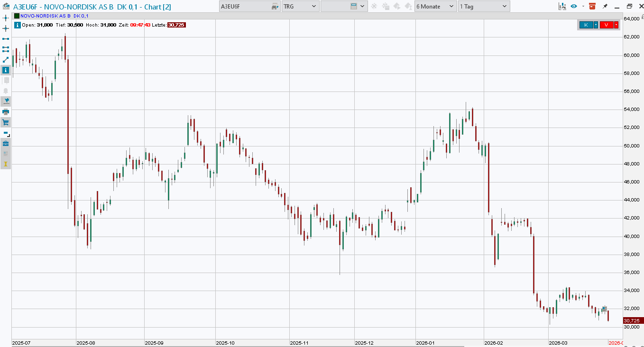Select the horizontal line drawing tool
This screenshot has width=644, height=347.
point(6,38)
